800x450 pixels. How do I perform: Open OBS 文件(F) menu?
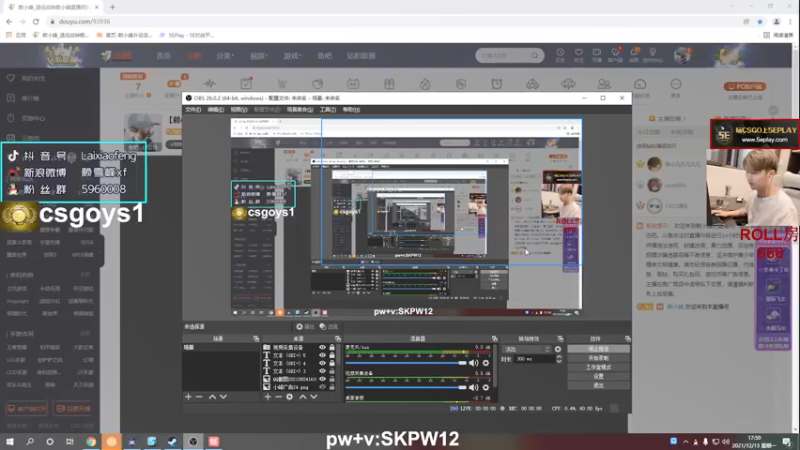(x=193, y=110)
